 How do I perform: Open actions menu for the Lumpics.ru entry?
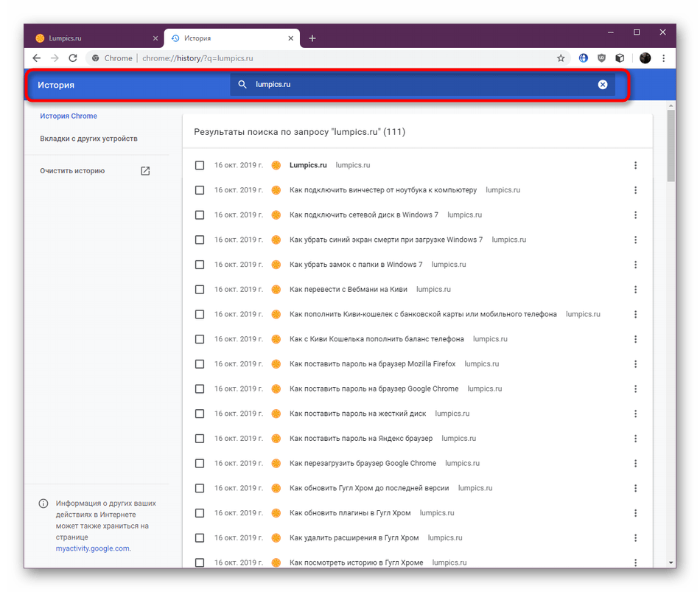635,165
